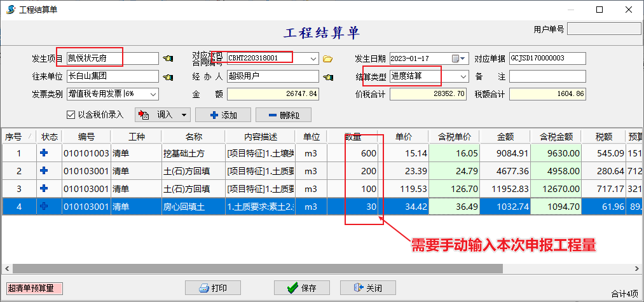Viewport: 644px width, 302px height.
Task: Click the blue plus status icon in row 1
Action: pos(44,153)
